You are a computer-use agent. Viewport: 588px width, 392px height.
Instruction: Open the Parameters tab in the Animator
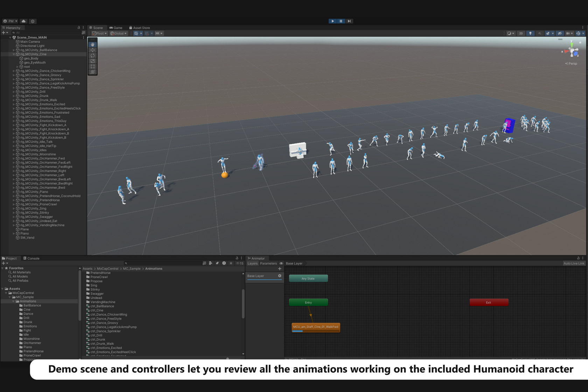pos(268,263)
